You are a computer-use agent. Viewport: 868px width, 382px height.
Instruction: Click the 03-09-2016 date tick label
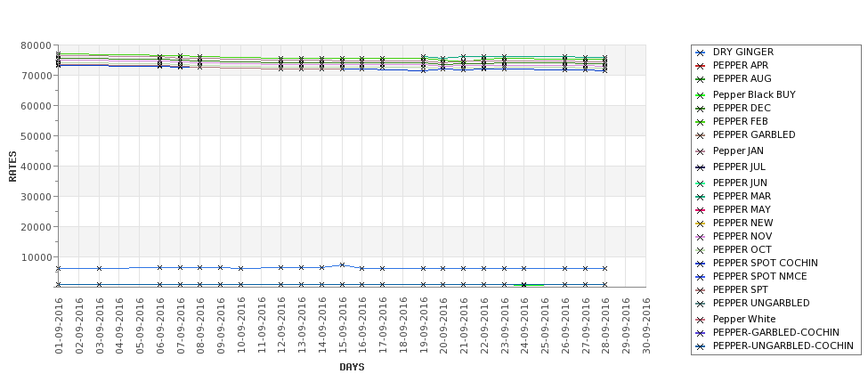point(99,326)
